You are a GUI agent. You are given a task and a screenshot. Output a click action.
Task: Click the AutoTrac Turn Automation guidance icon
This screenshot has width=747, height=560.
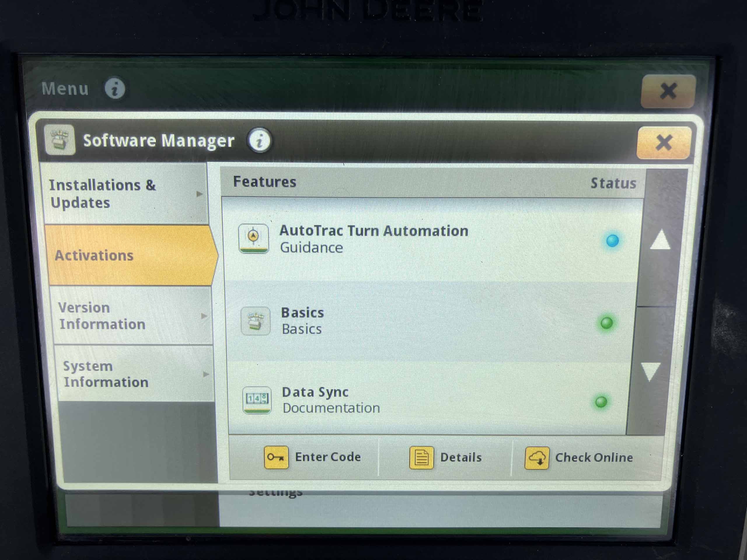tap(254, 238)
